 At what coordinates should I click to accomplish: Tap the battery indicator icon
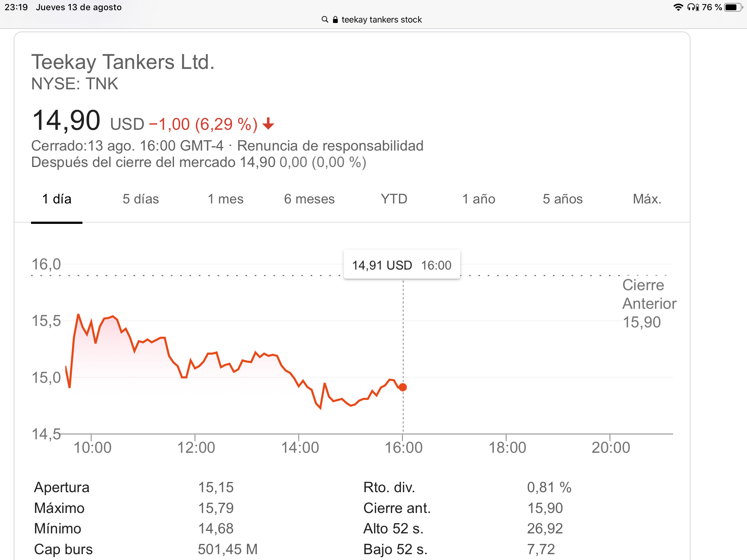point(733,7)
